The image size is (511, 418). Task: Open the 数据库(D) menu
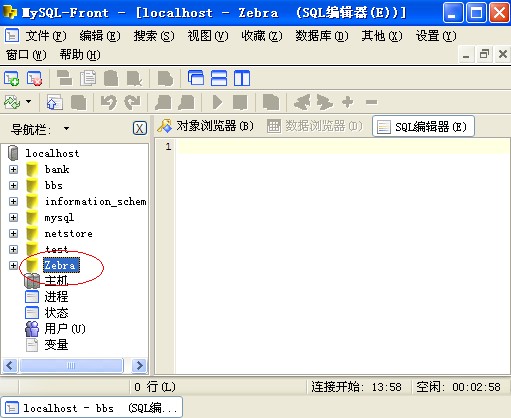click(322, 36)
